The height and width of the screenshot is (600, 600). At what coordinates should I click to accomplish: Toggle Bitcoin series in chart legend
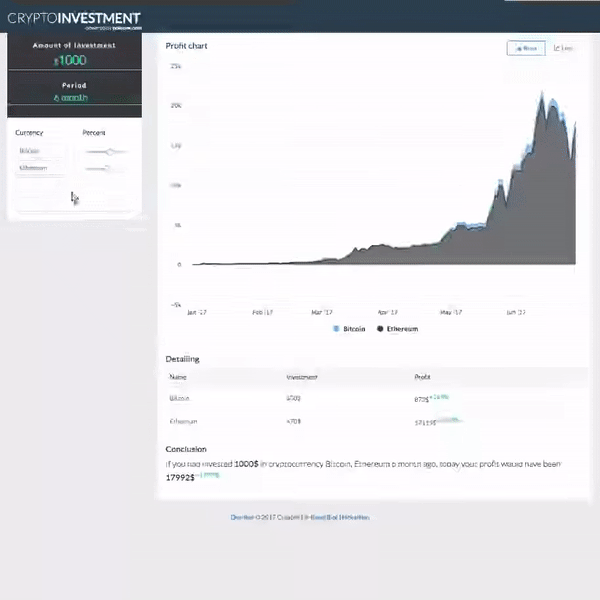pyautogui.click(x=349, y=329)
